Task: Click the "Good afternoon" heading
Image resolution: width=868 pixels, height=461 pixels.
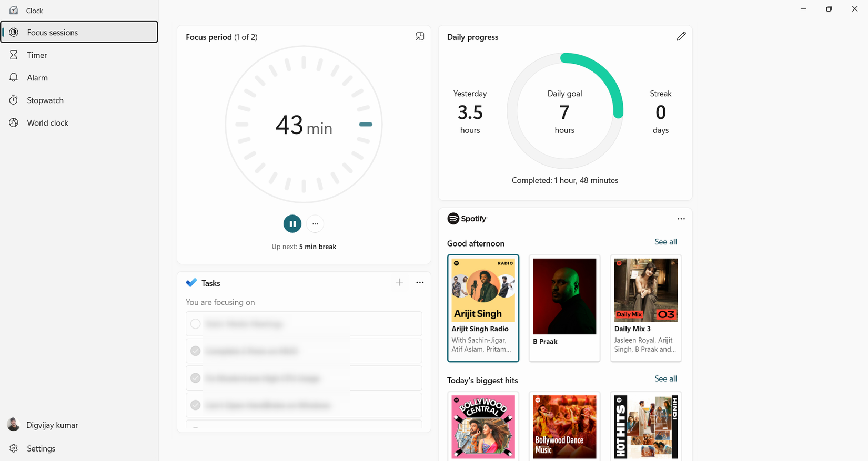Action: pos(476,243)
